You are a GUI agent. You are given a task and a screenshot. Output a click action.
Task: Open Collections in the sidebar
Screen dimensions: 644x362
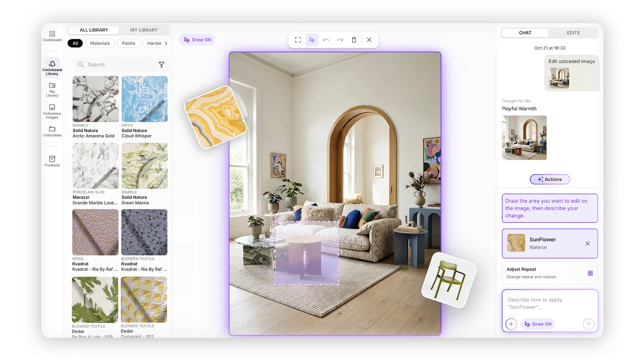(x=52, y=131)
